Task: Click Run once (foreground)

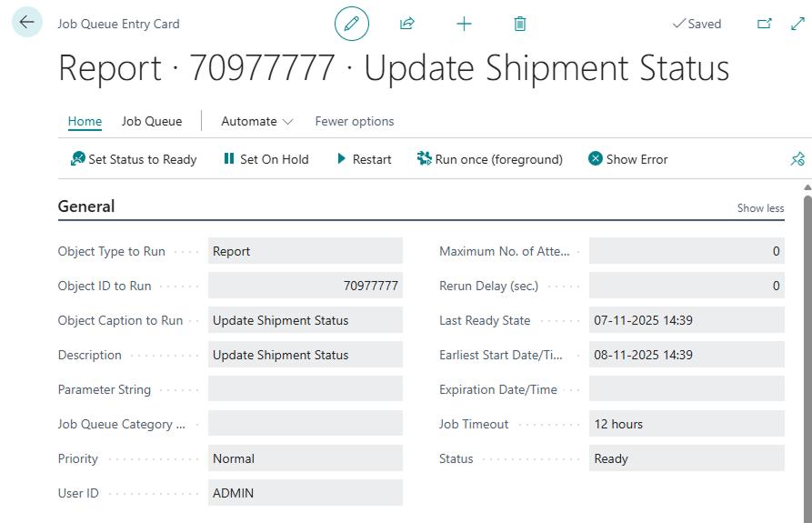Action: pyautogui.click(x=489, y=159)
